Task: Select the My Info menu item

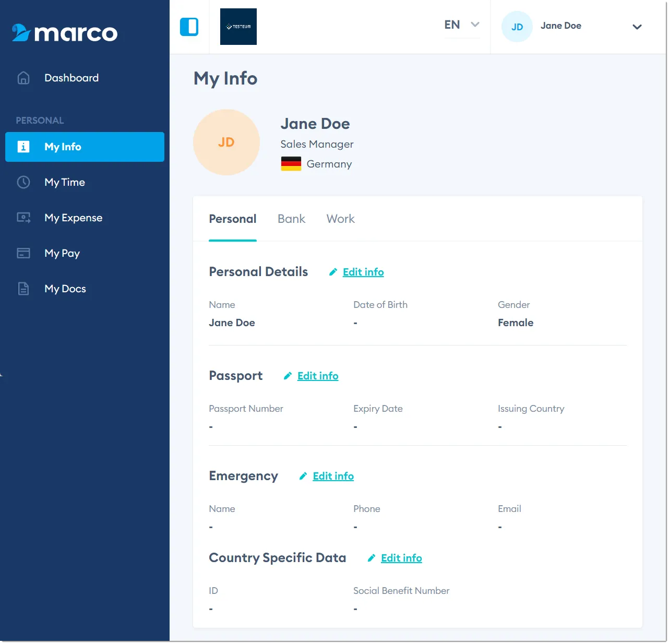Action: coord(85,147)
